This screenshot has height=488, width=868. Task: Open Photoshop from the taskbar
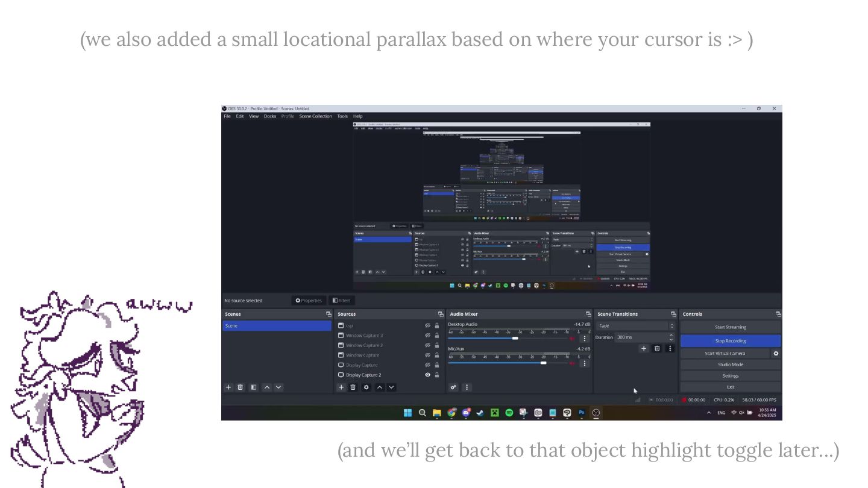582,413
